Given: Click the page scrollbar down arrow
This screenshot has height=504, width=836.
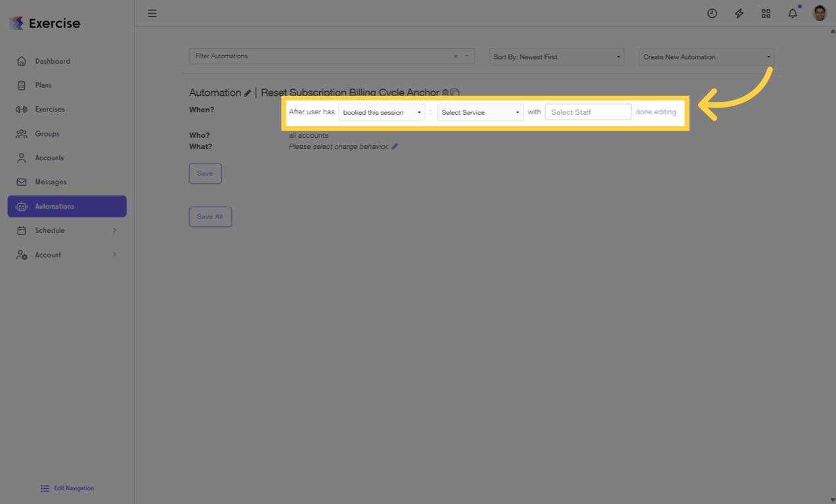Looking at the screenshot, I should 832,500.
